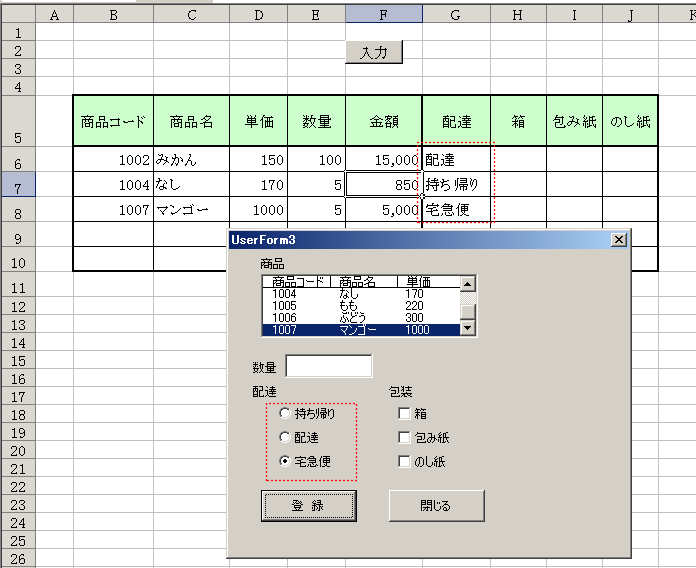Select column F header
Image resolution: width=696 pixels, height=568 pixels.
[x=384, y=13]
